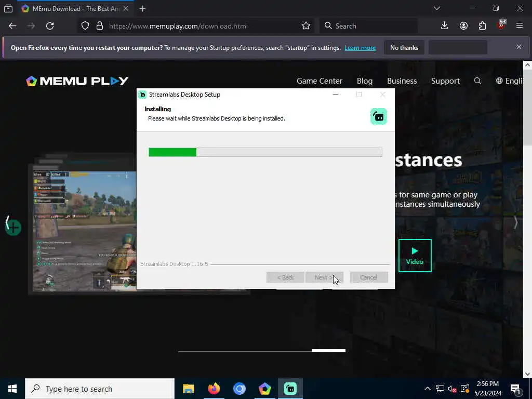Select the MEmu Download browser tab
532x399 pixels.
click(75, 9)
